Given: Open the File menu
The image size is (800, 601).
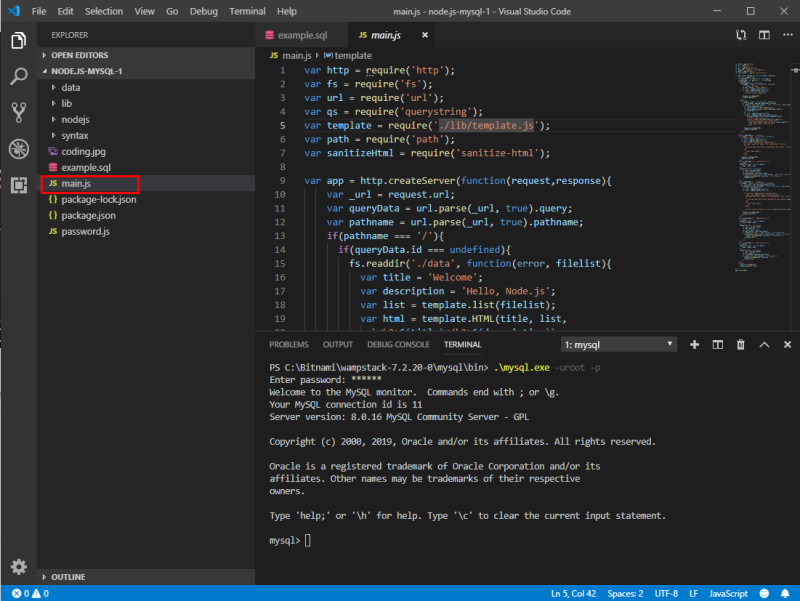Looking at the screenshot, I should click(39, 11).
